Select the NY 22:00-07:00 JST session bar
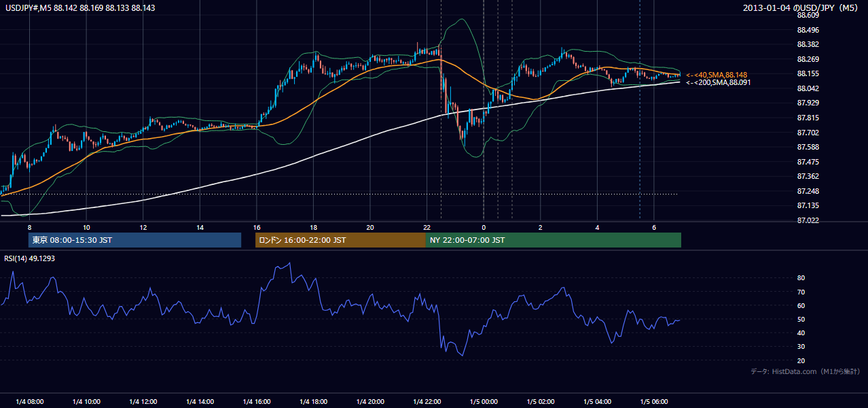 [x=554, y=240]
